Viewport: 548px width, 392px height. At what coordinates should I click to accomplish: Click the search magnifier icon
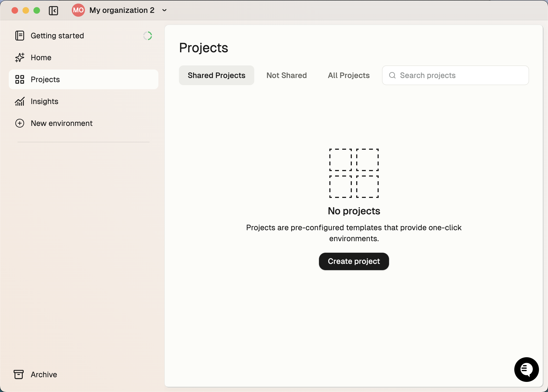tap(392, 75)
